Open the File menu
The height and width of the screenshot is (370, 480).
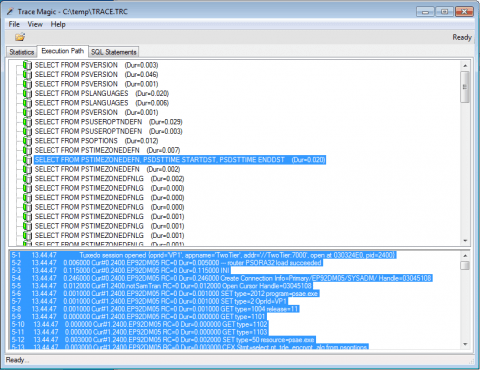pos(14,24)
